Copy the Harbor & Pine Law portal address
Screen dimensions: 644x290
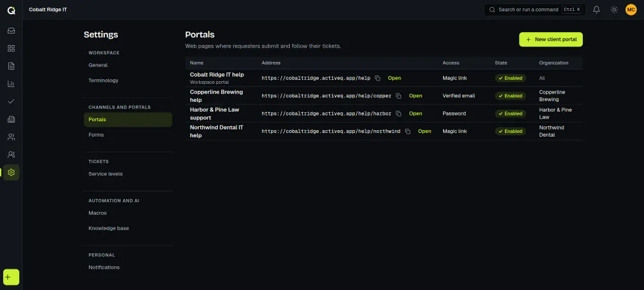click(399, 113)
